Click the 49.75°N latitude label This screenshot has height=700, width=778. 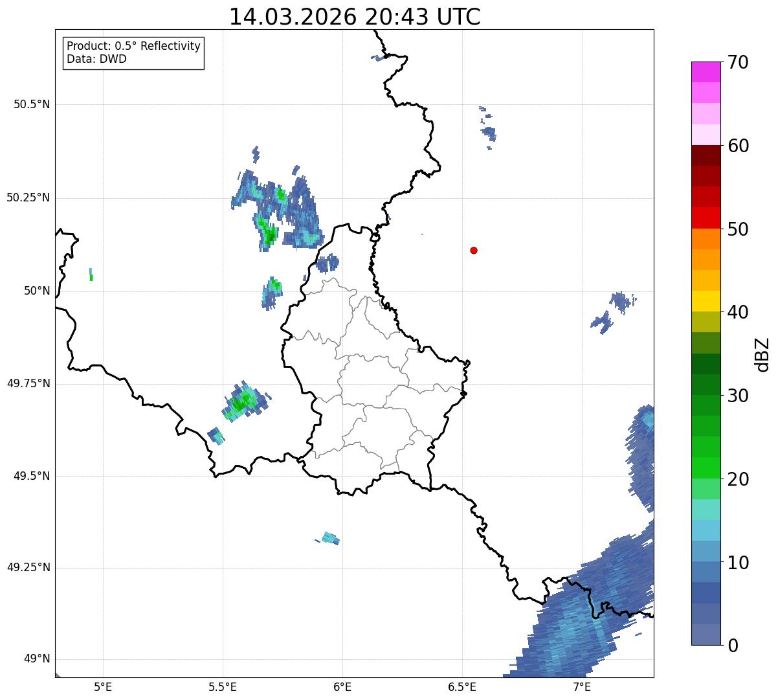28,383
